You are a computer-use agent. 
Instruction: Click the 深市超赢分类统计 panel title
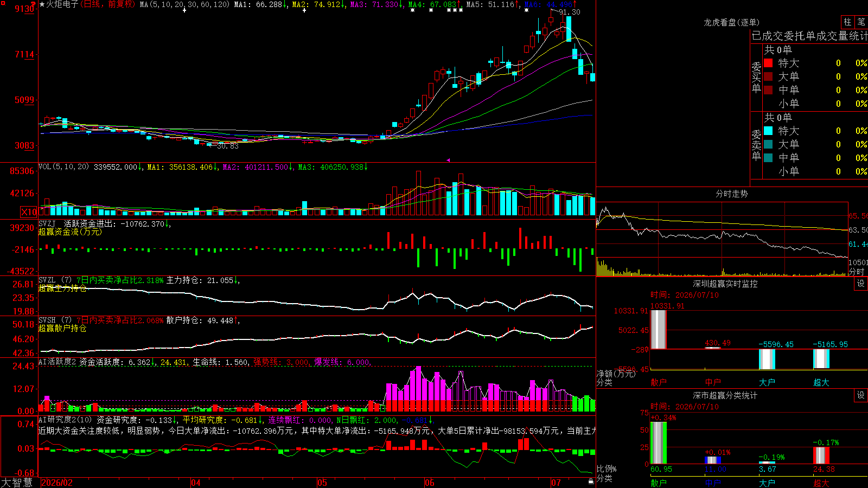tap(725, 395)
